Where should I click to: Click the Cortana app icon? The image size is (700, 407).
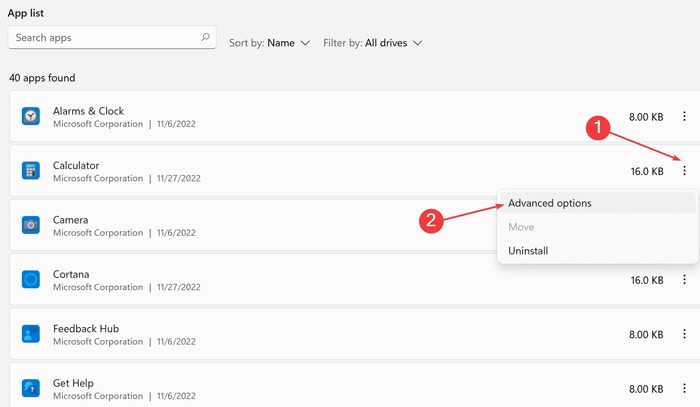tap(31, 279)
